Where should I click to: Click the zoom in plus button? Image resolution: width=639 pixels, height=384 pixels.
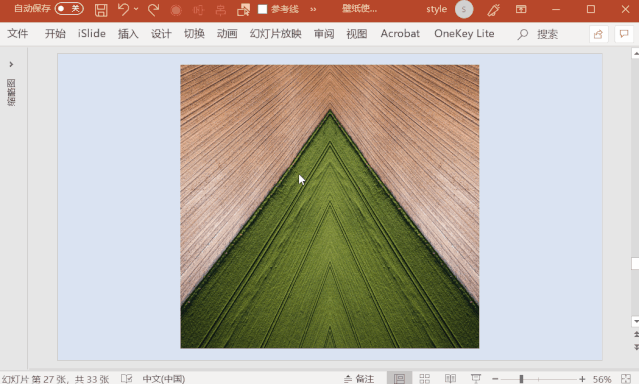582,379
